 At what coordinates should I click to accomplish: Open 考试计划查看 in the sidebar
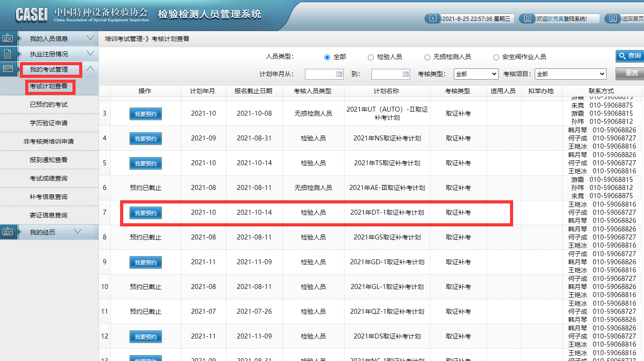(x=49, y=86)
